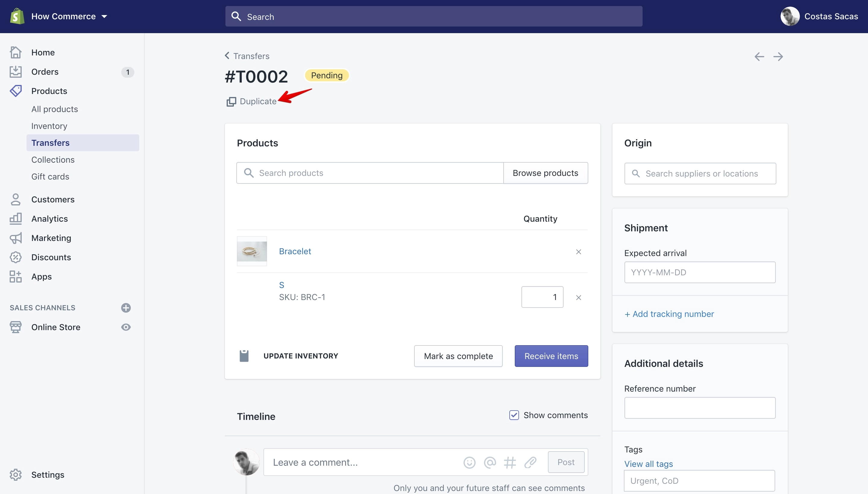
Task: Insert emoji in comment box
Action: [x=470, y=462]
